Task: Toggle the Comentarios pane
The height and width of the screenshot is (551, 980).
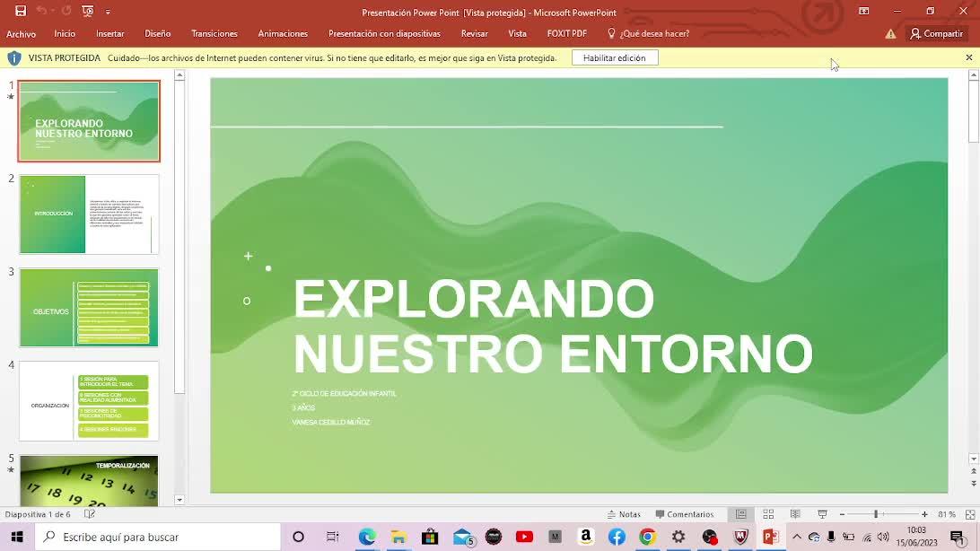Action: click(x=685, y=514)
